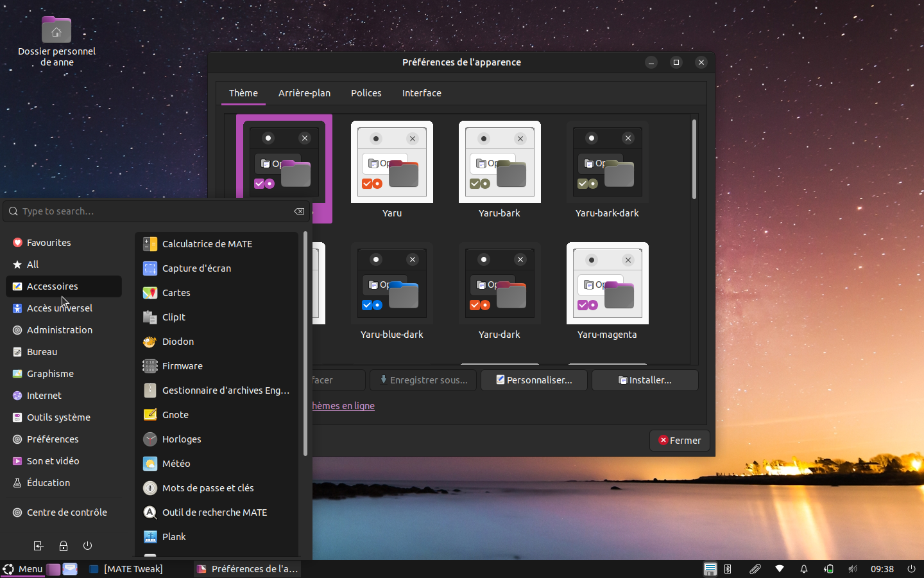
Task: Clear the menu search field with the backspace icon
Action: click(299, 211)
